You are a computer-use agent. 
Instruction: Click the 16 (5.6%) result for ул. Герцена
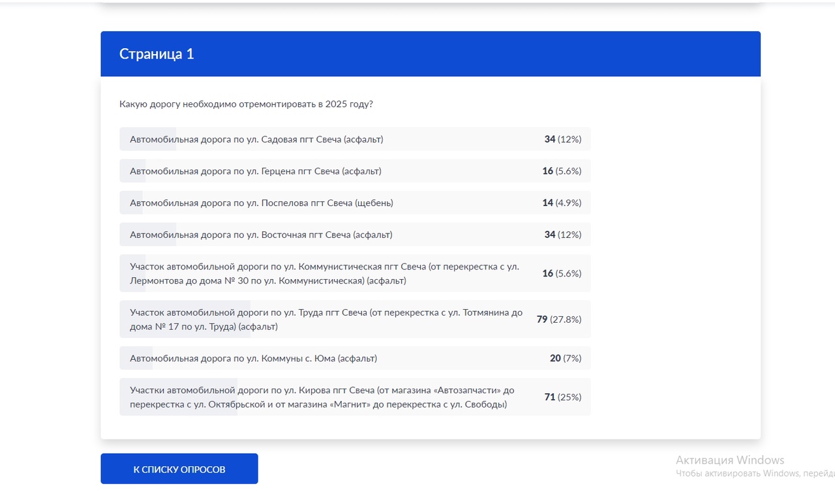[562, 171]
